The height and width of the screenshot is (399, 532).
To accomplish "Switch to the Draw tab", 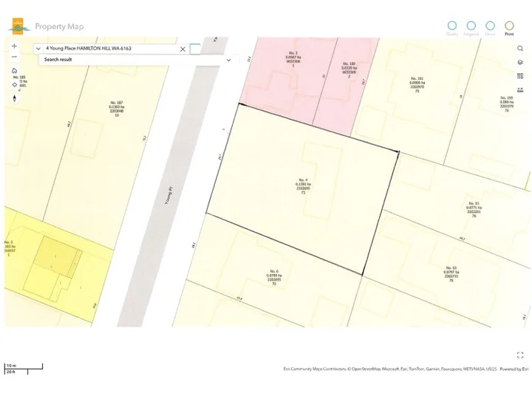I will (490, 28).
